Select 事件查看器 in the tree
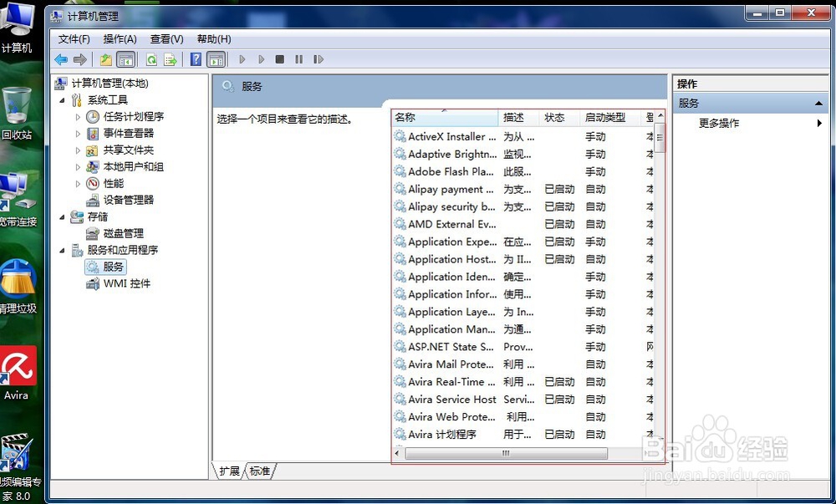 tap(129, 133)
